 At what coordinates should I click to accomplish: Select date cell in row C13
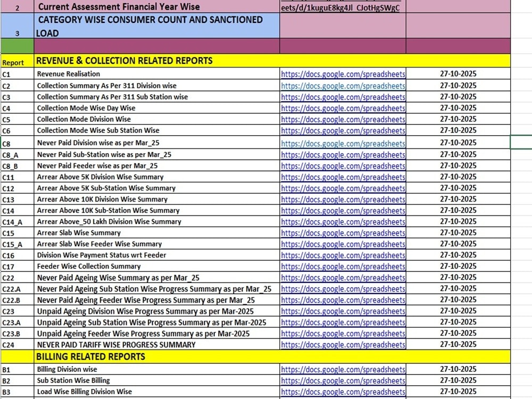(x=458, y=199)
